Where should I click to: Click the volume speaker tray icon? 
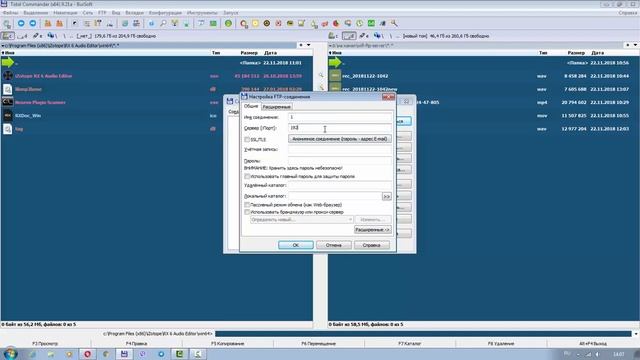(x=597, y=354)
